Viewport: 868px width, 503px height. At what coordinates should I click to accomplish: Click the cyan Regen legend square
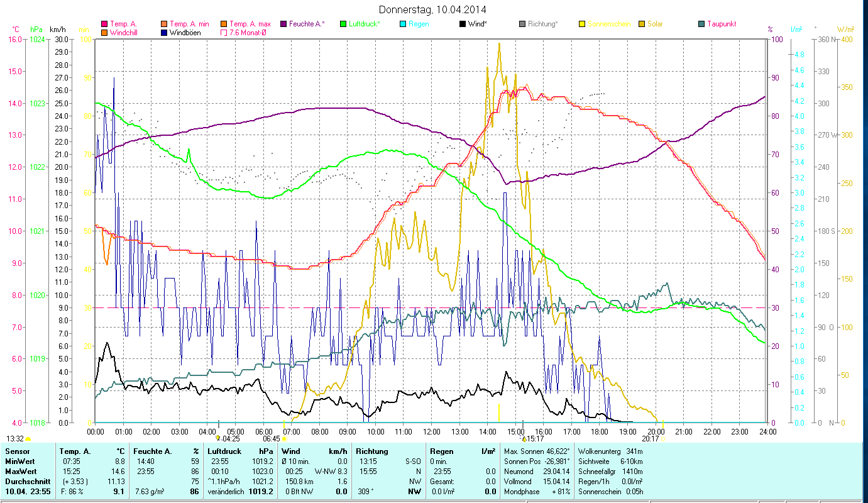click(x=404, y=24)
